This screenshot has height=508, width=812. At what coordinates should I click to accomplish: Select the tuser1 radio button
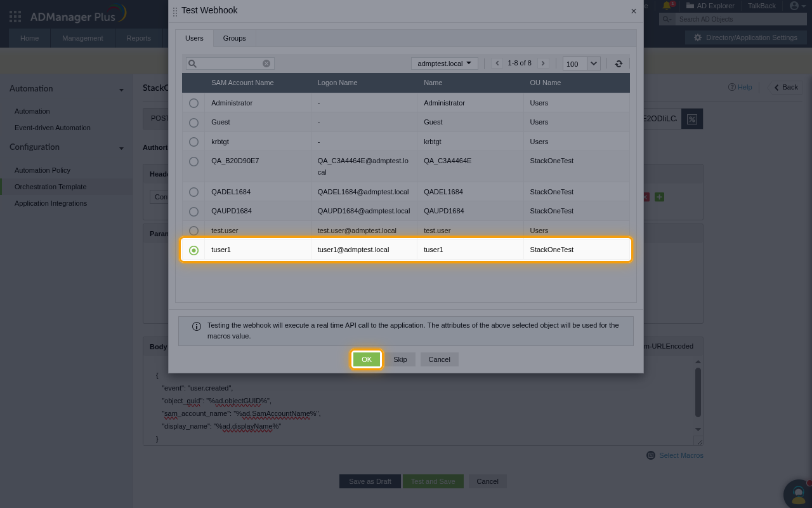coord(194,250)
